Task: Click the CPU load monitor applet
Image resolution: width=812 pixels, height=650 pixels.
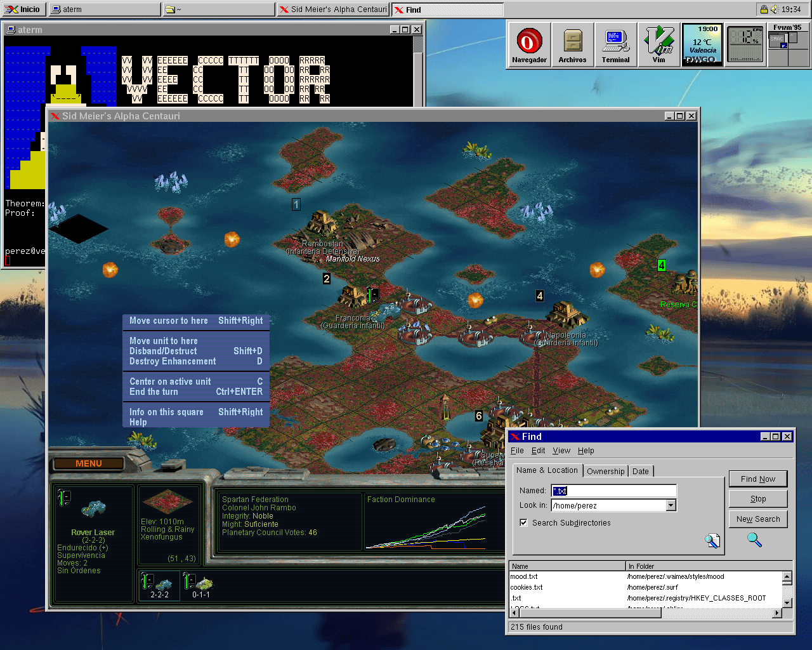Action: pyautogui.click(x=745, y=45)
